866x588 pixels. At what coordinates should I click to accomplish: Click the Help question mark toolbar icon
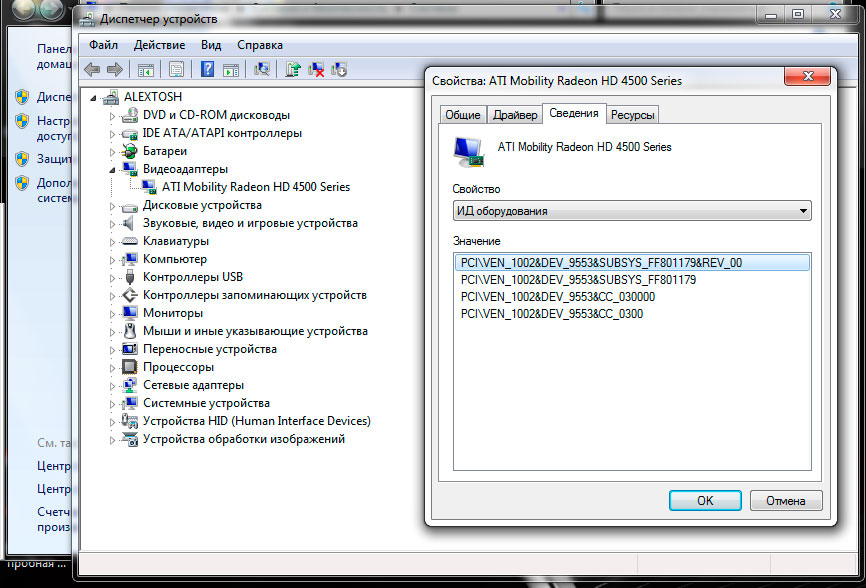coord(207,69)
